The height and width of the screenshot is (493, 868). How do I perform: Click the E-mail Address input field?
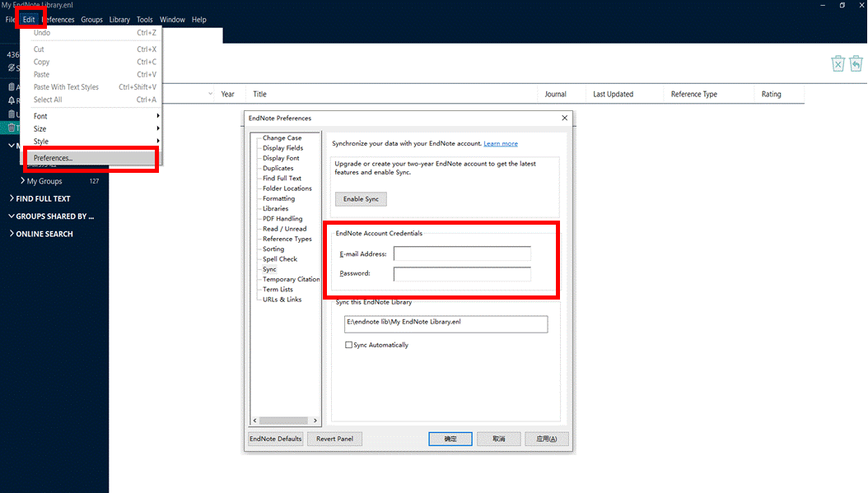pyautogui.click(x=461, y=253)
